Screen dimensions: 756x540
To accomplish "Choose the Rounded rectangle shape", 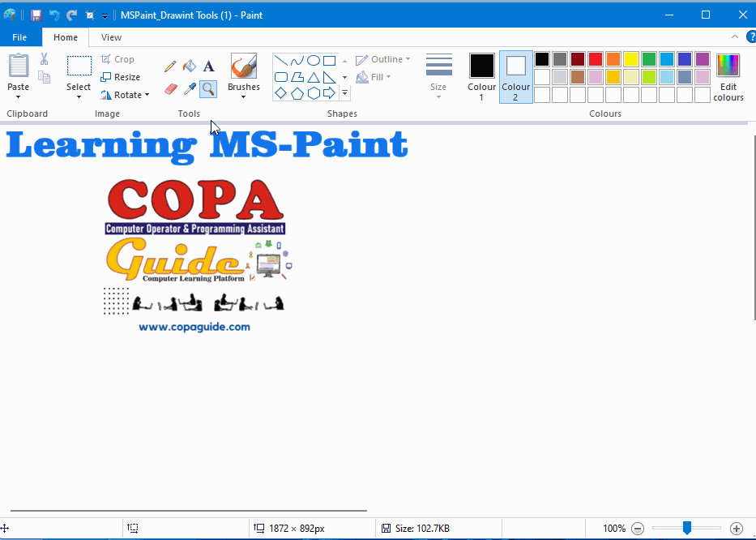I will 280,77.
